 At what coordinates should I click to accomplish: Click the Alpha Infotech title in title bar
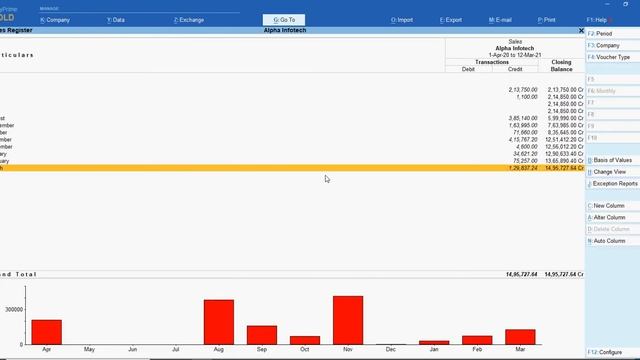(284, 30)
